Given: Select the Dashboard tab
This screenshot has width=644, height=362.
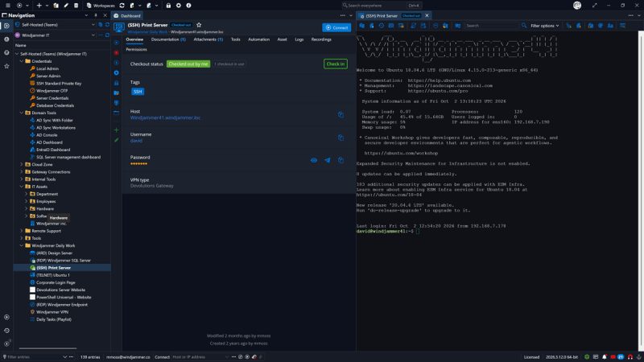Looking at the screenshot, I should (127, 15).
